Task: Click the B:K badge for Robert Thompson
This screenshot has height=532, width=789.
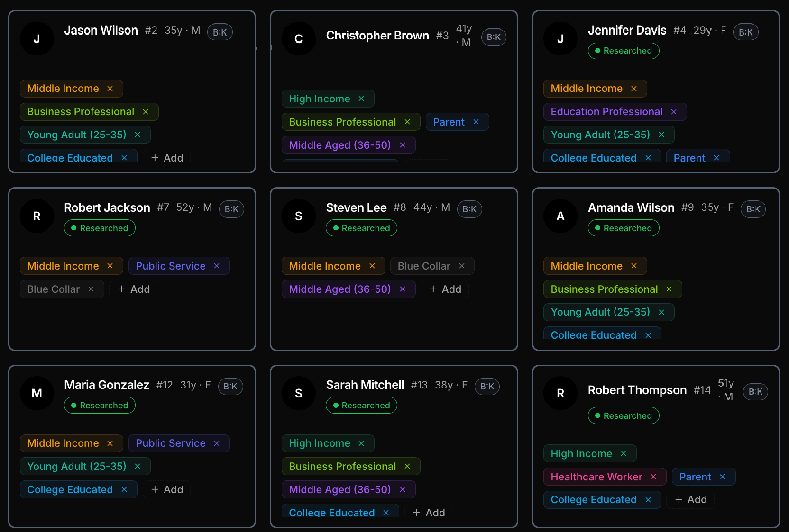Action: tap(755, 391)
